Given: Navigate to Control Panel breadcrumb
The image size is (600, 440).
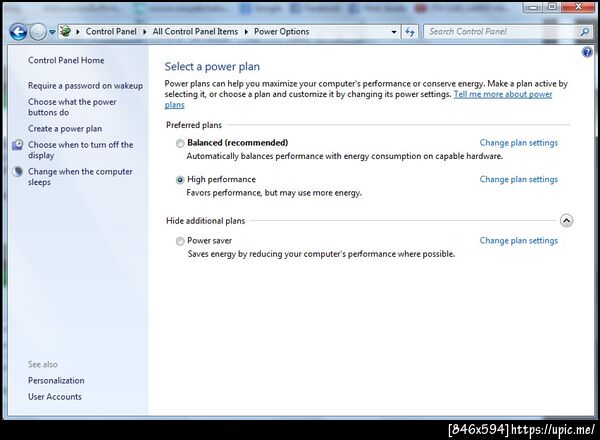Looking at the screenshot, I should pyautogui.click(x=111, y=32).
